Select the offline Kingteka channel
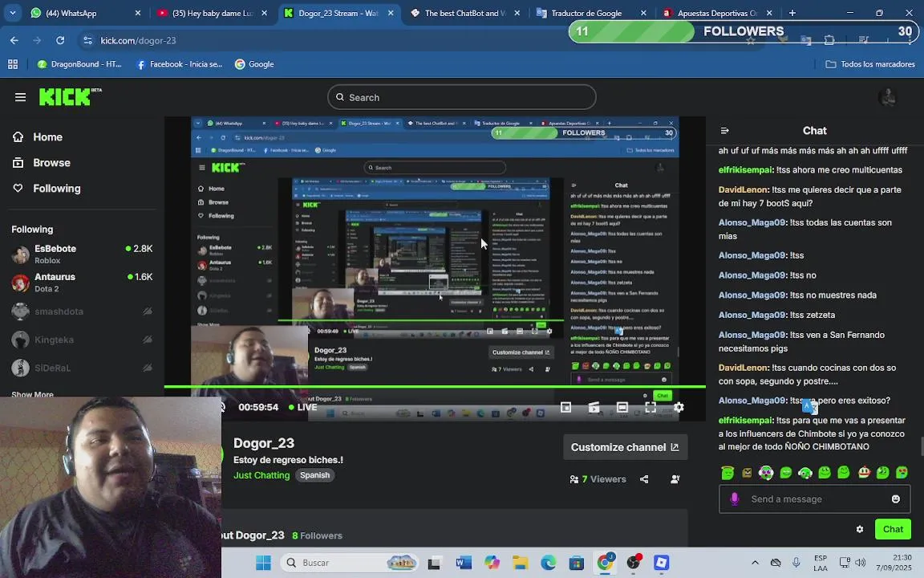This screenshot has height=578, width=924. 82,340
